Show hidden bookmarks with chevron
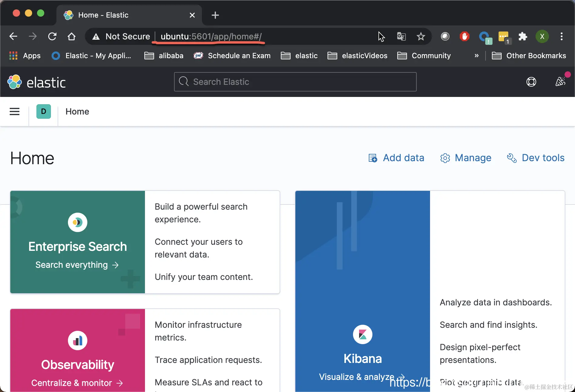 coord(476,56)
